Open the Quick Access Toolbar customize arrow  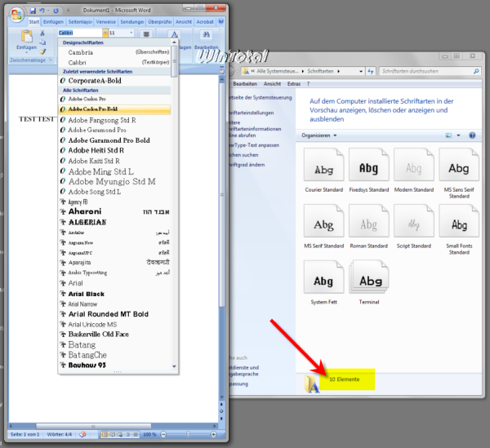click(x=68, y=11)
